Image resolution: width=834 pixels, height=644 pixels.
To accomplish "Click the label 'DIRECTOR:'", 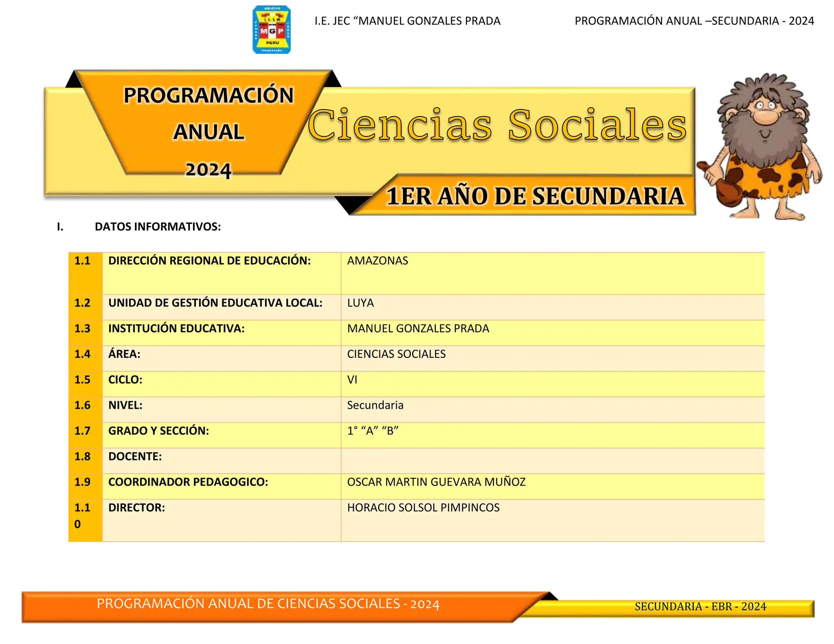I will click(x=137, y=508).
